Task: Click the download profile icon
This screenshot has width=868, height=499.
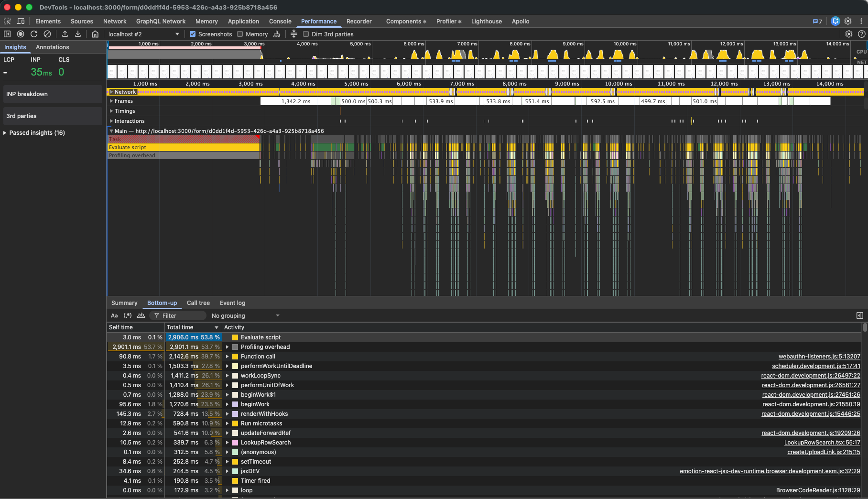Action: [x=78, y=34]
